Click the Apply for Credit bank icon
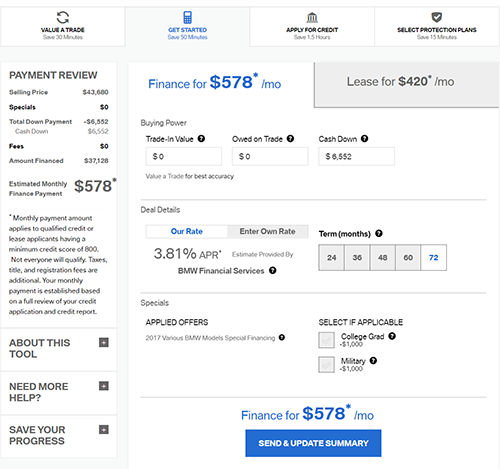This screenshot has height=469, width=500. pyautogui.click(x=312, y=17)
